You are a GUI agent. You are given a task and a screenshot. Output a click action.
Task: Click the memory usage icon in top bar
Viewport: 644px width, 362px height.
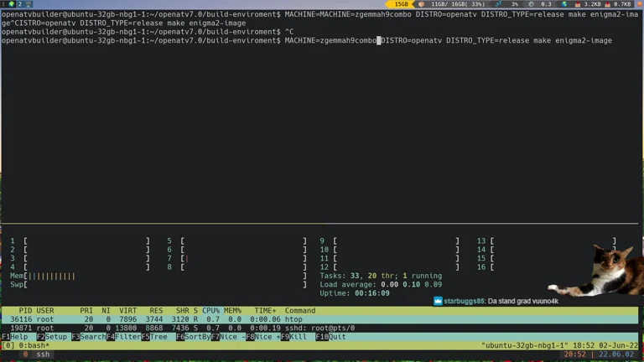pos(423,4)
